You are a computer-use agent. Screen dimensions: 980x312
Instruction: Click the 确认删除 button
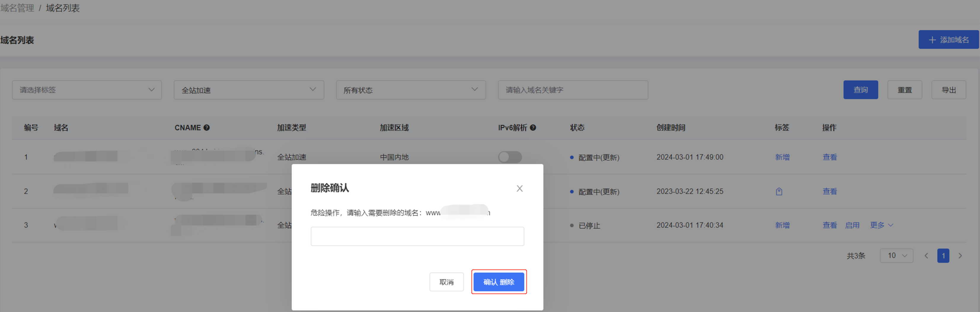point(498,282)
